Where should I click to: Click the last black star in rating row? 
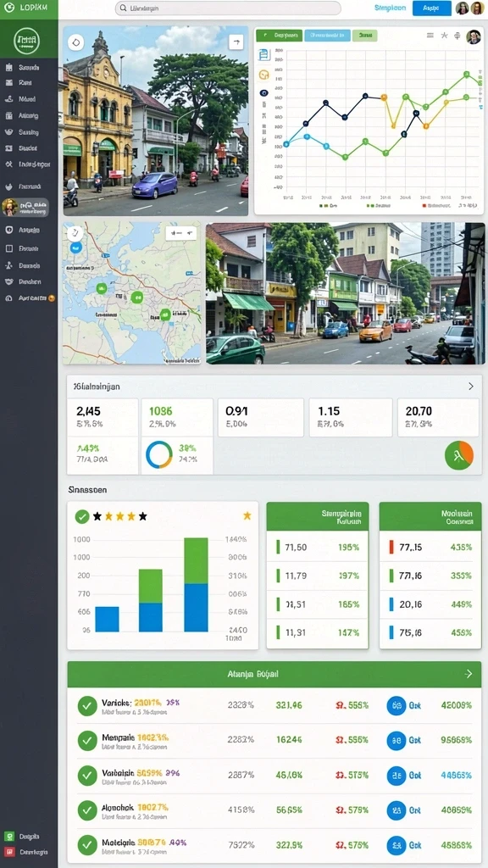point(142,516)
